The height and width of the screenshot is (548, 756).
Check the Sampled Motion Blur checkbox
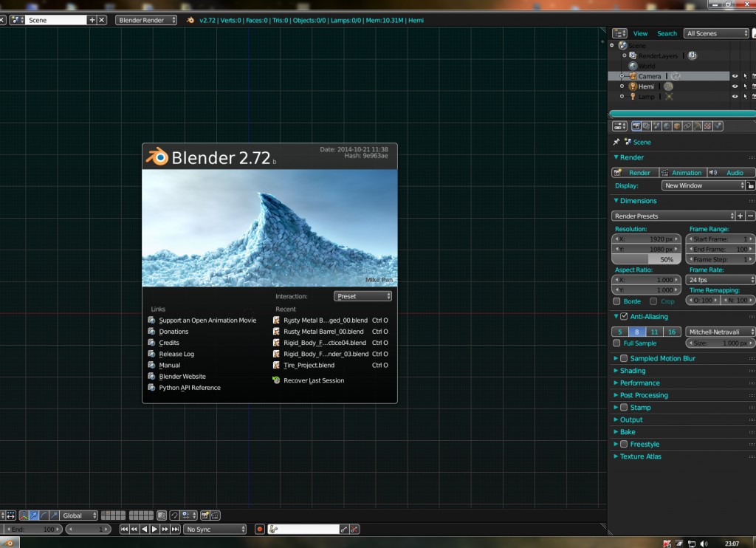pyautogui.click(x=624, y=358)
